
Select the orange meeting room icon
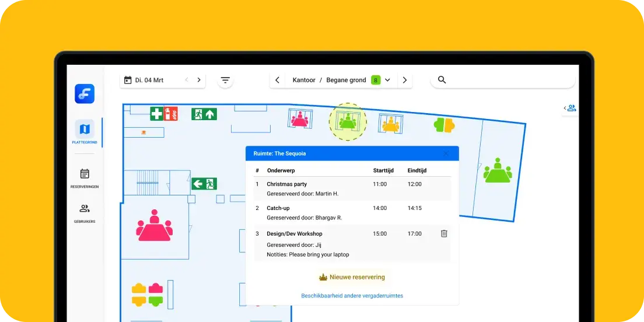[390, 124]
